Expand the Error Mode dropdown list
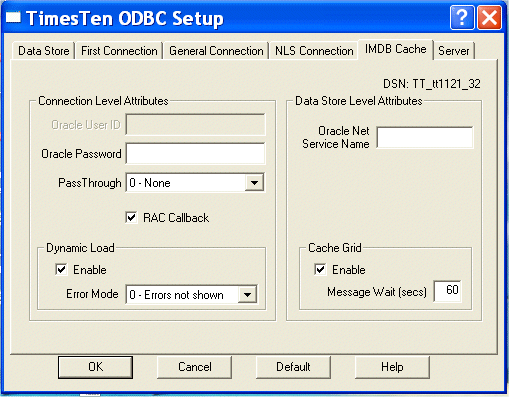Viewport: 509px width, 397px height. pos(247,294)
